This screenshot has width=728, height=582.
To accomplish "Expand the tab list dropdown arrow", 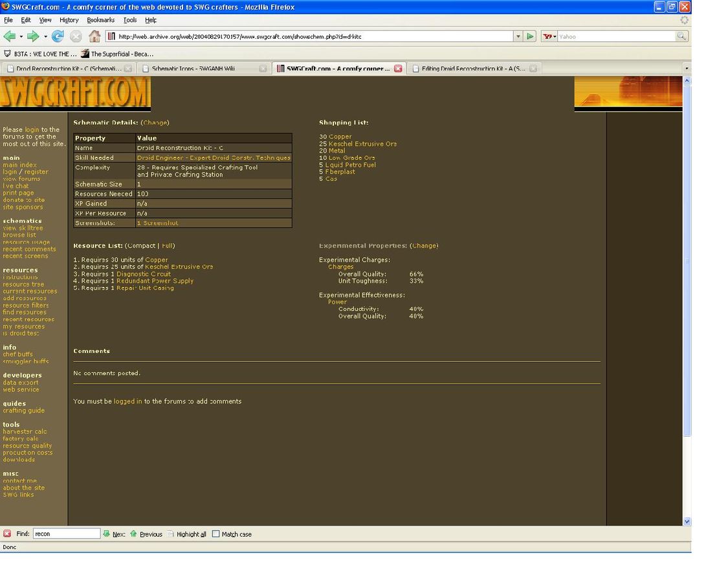I will pos(687,68).
